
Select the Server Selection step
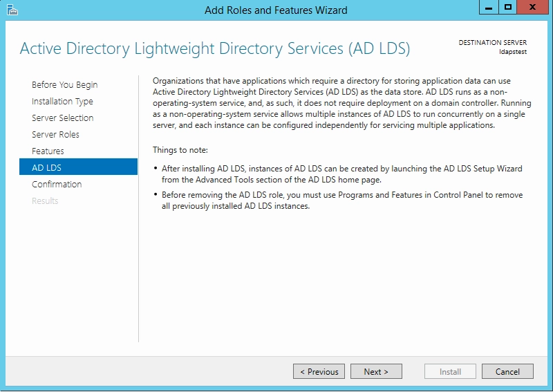[63, 118]
